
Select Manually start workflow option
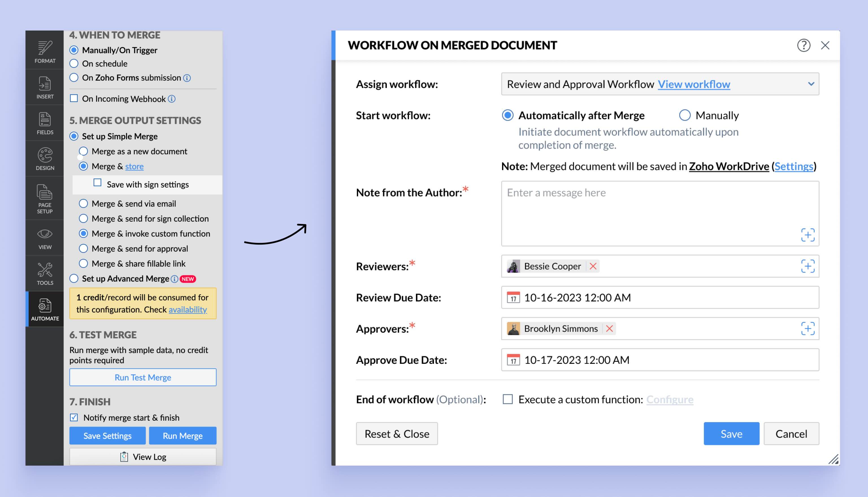[x=685, y=115]
